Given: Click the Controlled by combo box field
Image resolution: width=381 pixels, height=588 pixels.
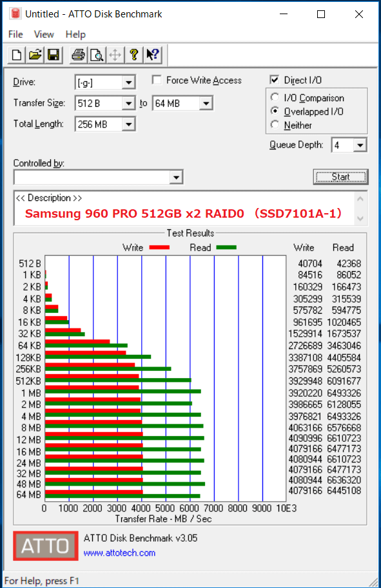Looking at the screenshot, I should click(99, 177).
